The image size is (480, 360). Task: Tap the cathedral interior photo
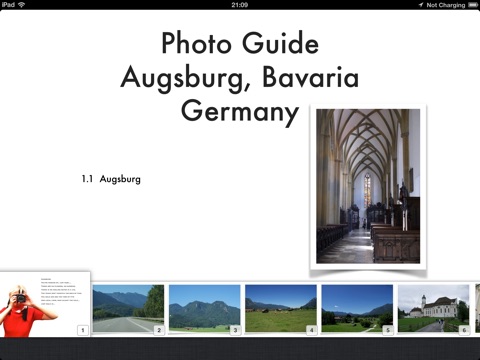click(x=368, y=186)
